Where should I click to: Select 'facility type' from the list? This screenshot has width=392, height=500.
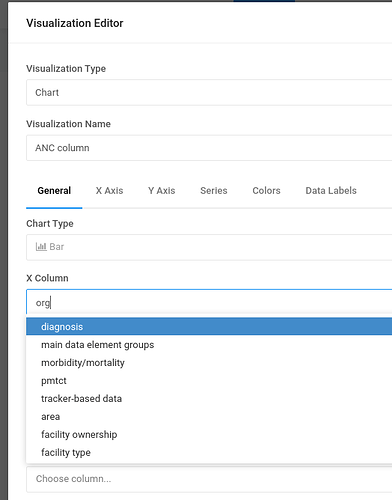[209, 453]
